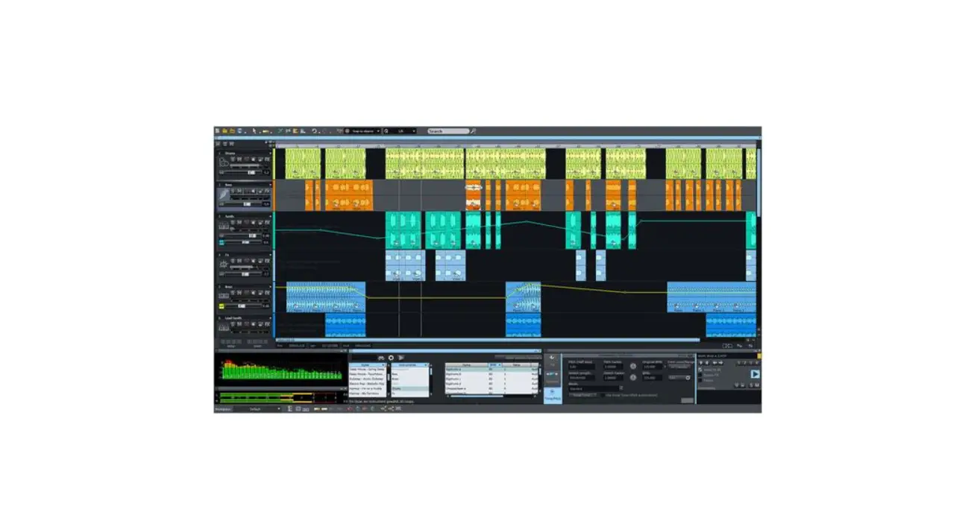Click the scissors cut icon
This screenshot has height=509, width=980.
280,131
